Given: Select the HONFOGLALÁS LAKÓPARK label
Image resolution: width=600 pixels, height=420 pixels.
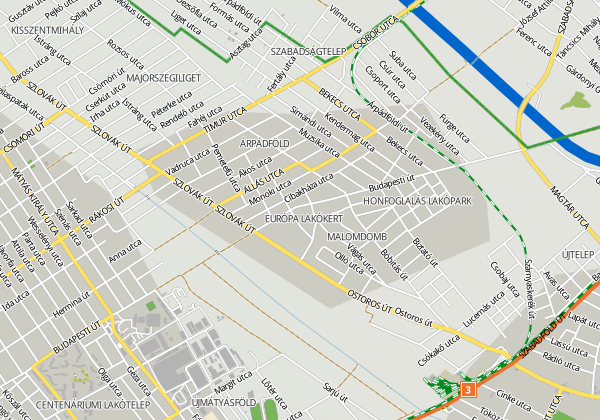Looking at the screenshot, I should click(x=417, y=201).
